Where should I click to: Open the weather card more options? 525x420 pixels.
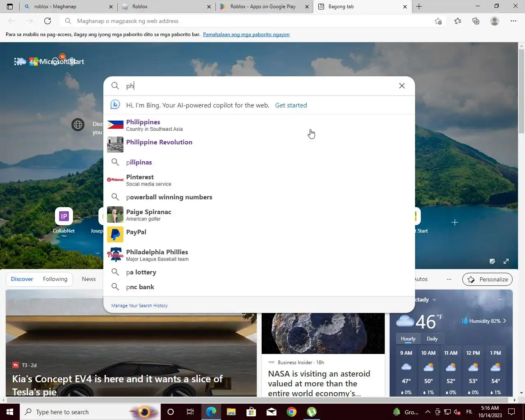[500, 299]
